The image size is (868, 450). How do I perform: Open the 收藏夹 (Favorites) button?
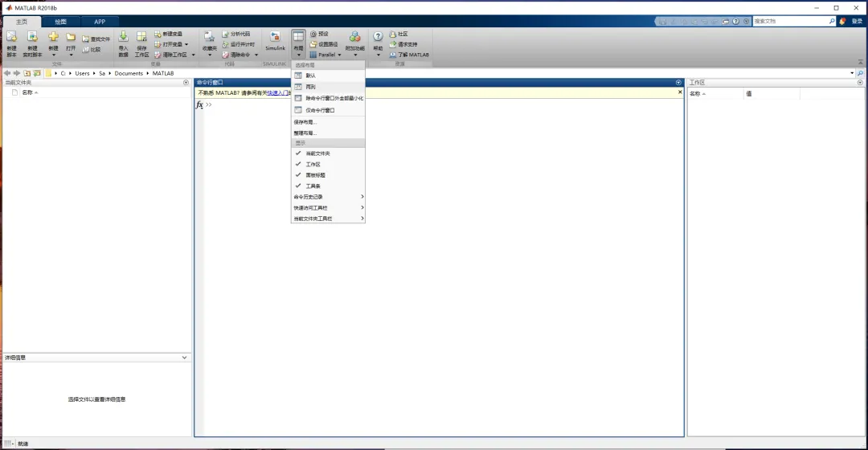point(209,43)
